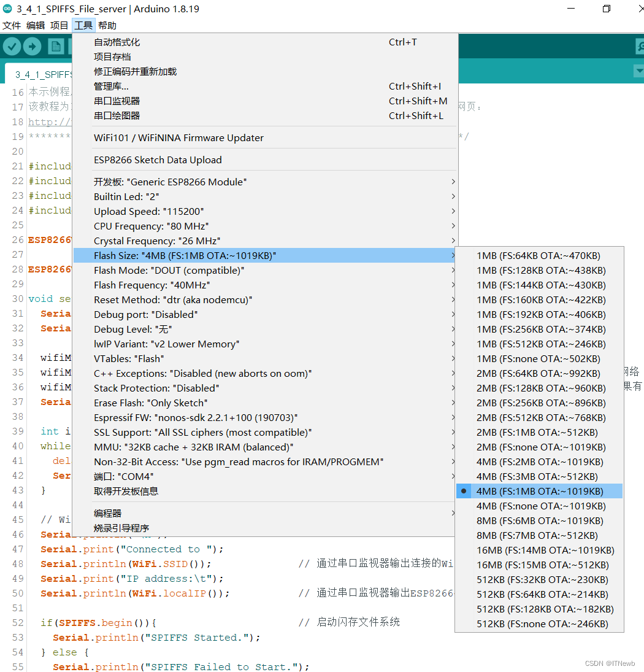Image resolution: width=644 pixels, height=672 pixels.
Task: Select 1MB (FS:64KB OTA:~470KB) flash size
Action: [x=540, y=255]
